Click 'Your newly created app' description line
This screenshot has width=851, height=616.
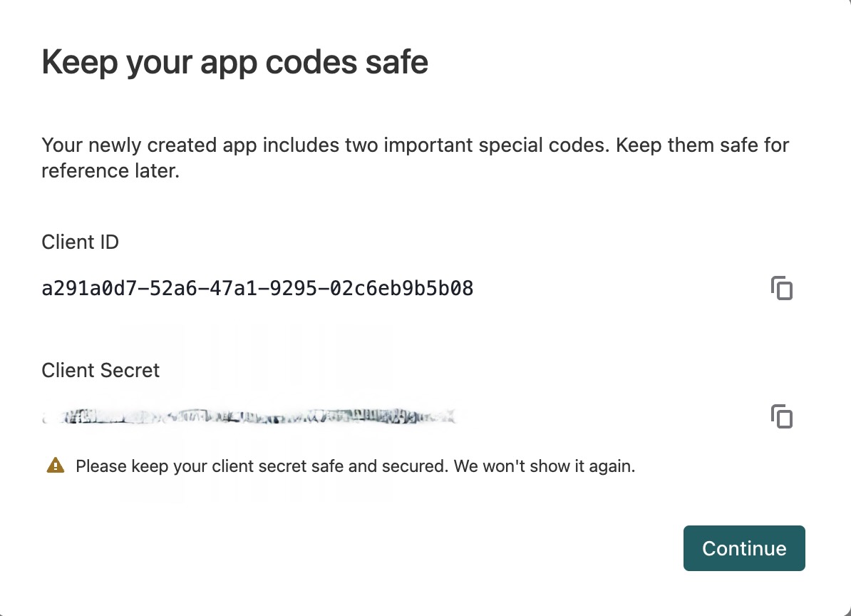(x=149, y=145)
